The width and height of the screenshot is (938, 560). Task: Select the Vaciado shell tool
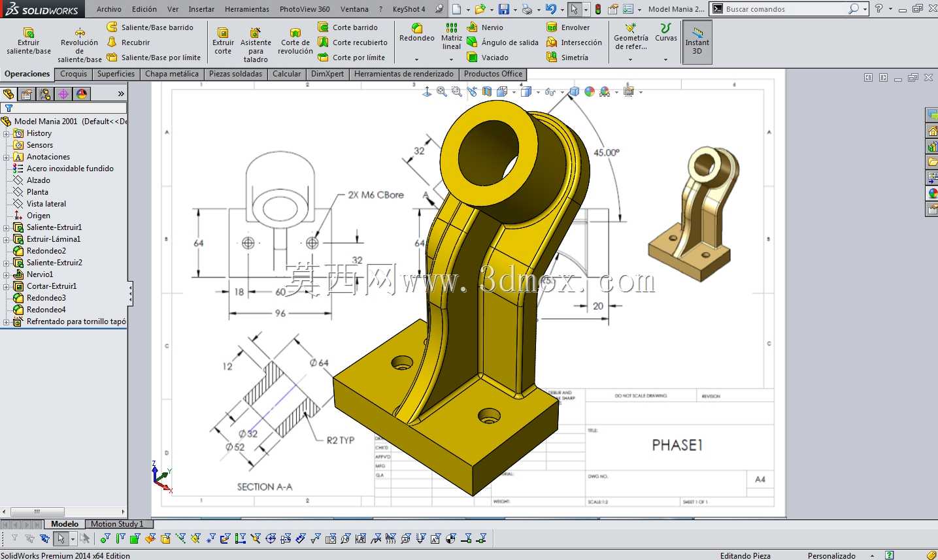488,58
